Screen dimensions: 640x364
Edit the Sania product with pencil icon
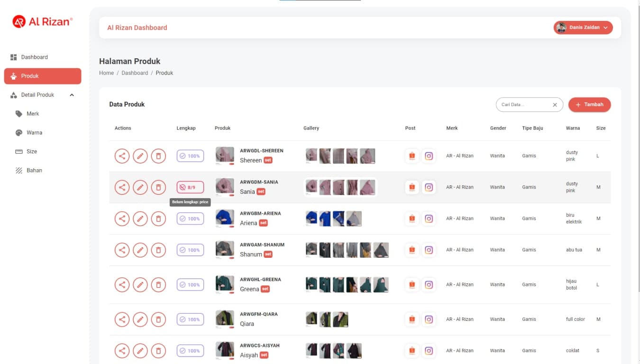click(140, 187)
